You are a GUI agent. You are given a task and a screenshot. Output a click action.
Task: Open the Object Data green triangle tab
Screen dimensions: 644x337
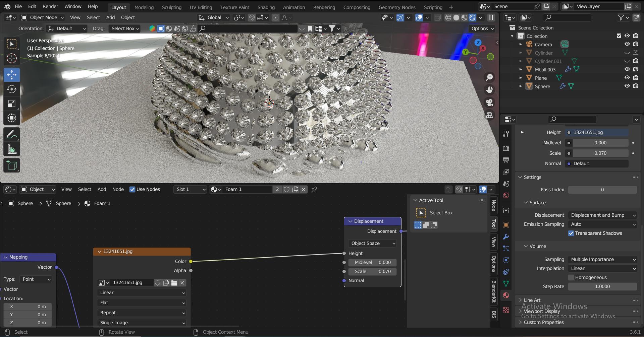[506, 283]
